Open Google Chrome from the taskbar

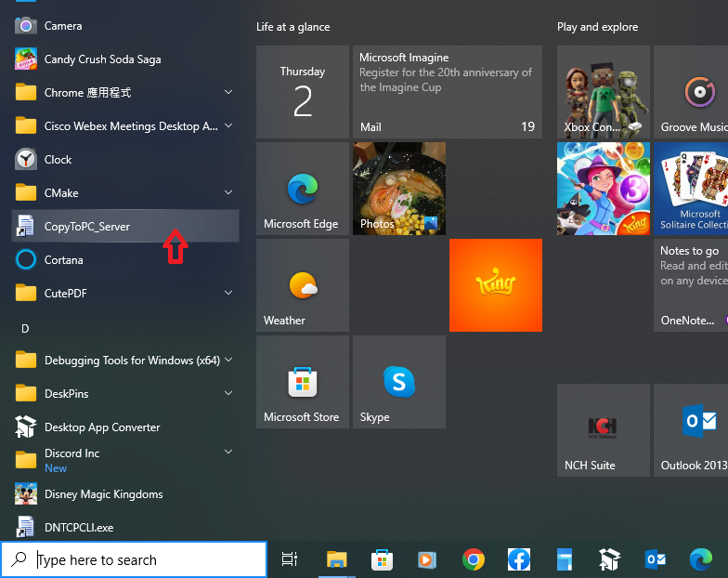(x=474, y=559)
